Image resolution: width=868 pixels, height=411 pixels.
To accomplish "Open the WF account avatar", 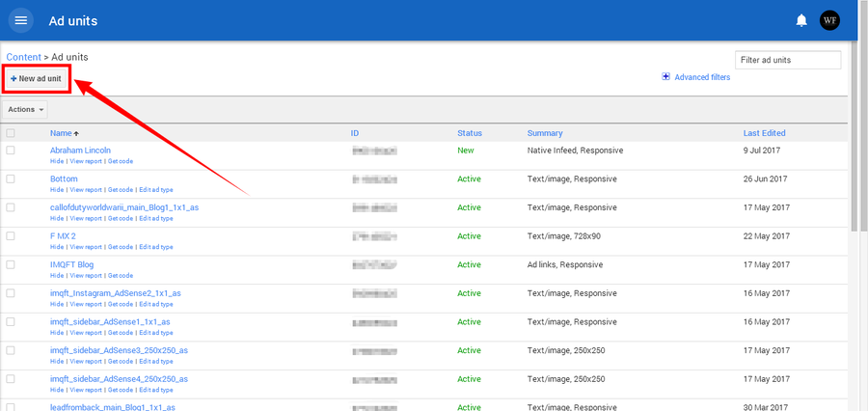I will (829, 20).
